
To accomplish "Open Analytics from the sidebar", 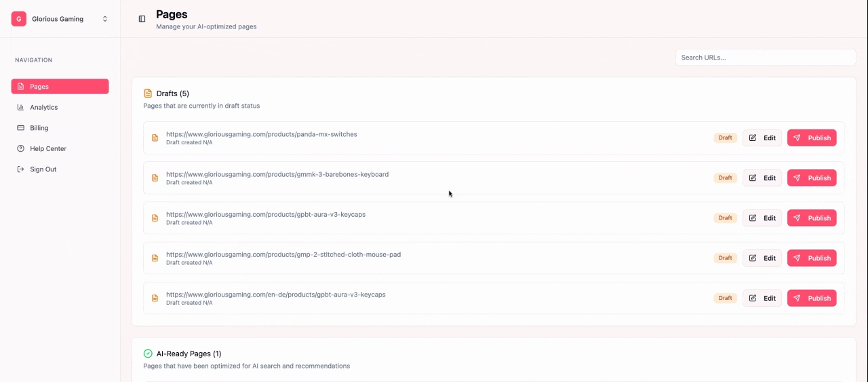I will (43, 107).
